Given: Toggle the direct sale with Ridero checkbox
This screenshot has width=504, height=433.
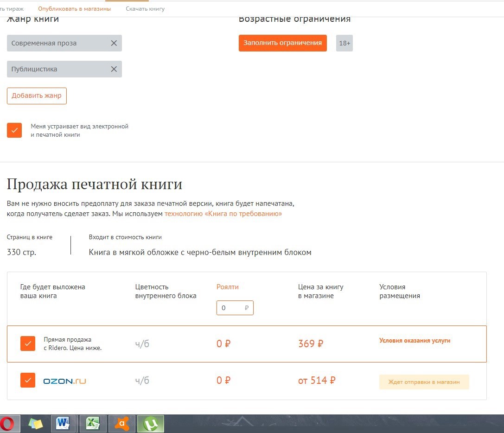Looking at the screenshot, I should point(28,344).
